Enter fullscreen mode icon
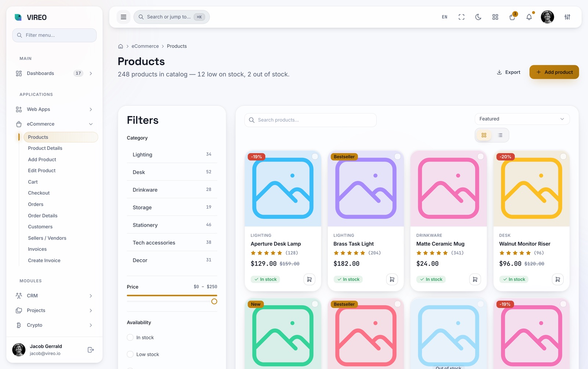588x369 pixels. 462,17
